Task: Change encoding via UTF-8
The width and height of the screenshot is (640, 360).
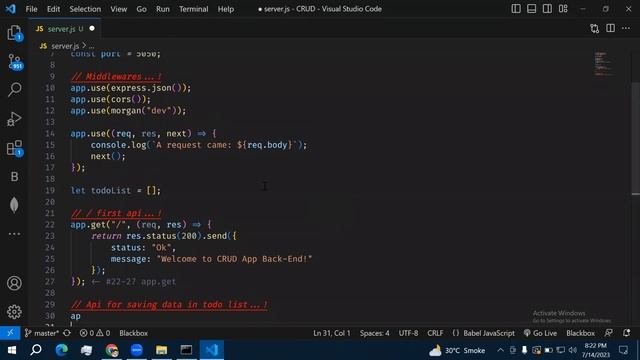Action: tap(408, 333)
